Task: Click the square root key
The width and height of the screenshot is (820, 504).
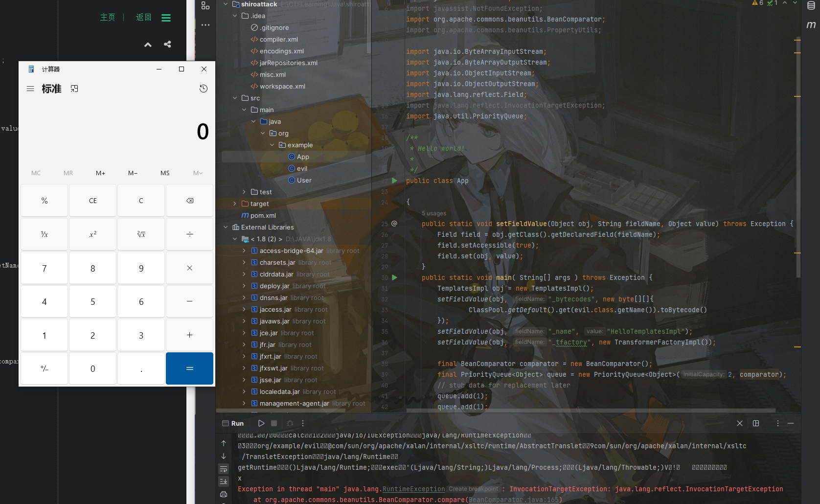Action: click(x=141, y=234)
